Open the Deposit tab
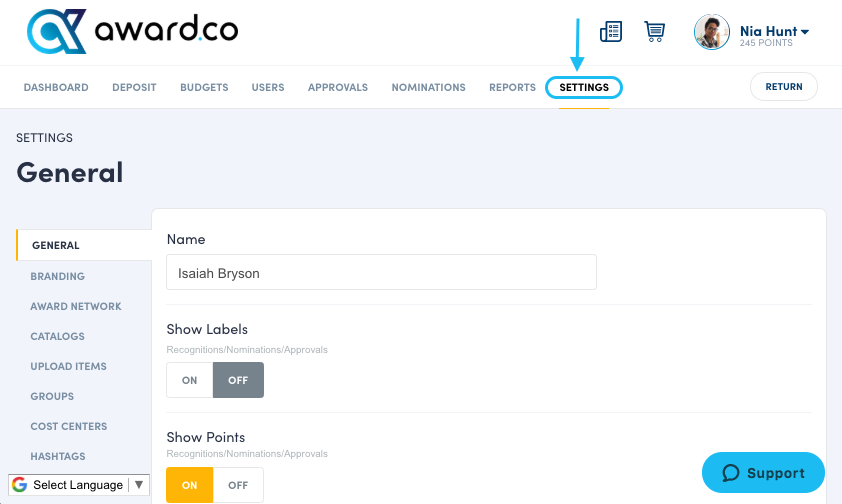842x504 pixels. tap(134, 87)
